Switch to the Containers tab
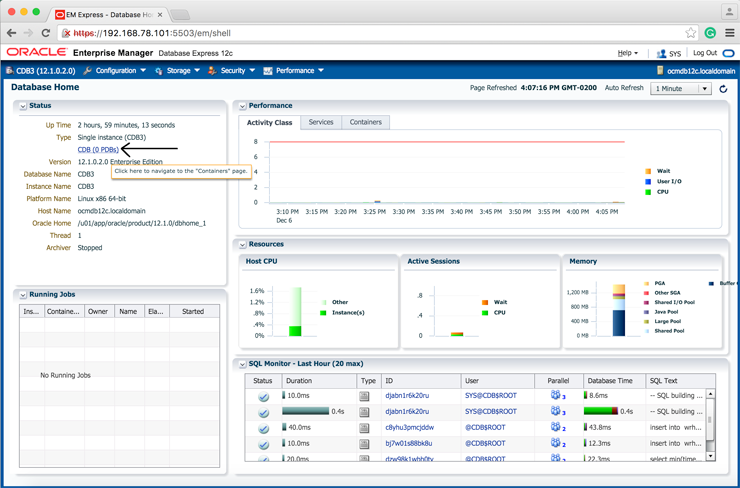The height and width of the screenshot is (488, 740). [x=365, y=122]
